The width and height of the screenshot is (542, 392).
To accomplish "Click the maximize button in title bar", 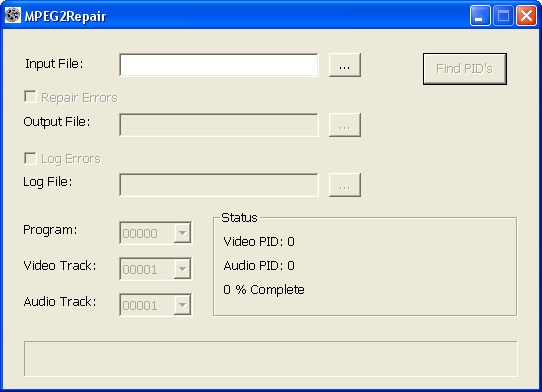I will [503, 16].
